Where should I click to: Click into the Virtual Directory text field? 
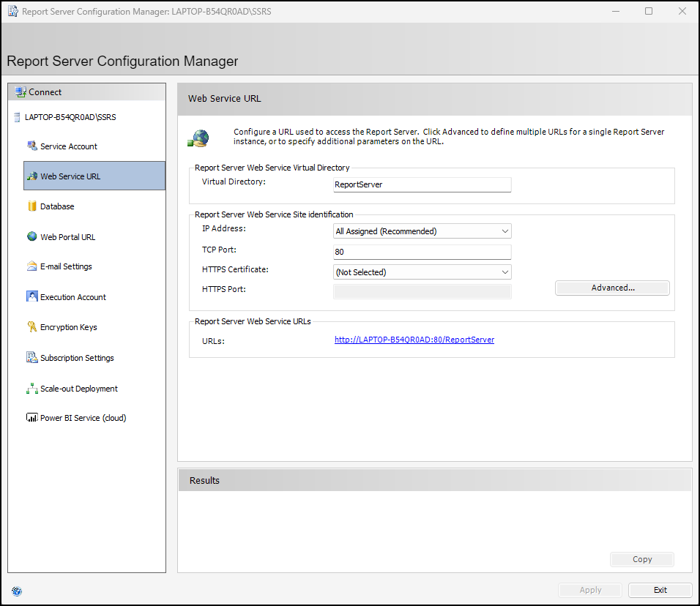click(x=422, y=184)
